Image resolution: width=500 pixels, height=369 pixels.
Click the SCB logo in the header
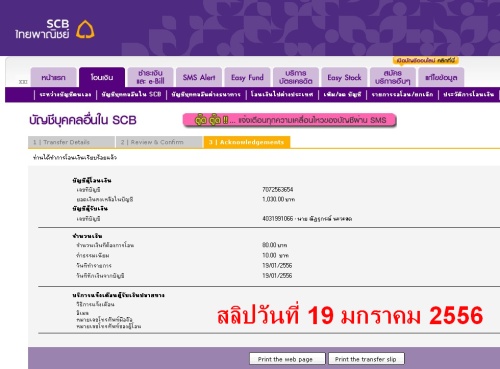click(55, 29)
